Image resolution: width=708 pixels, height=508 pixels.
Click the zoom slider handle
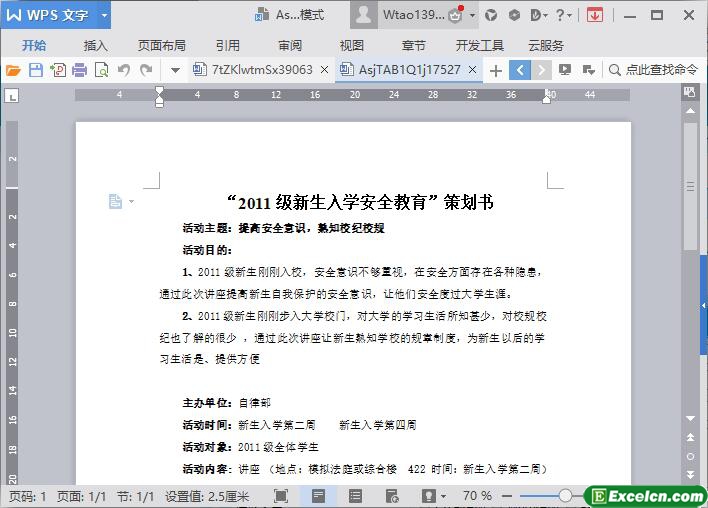point(565,496)
